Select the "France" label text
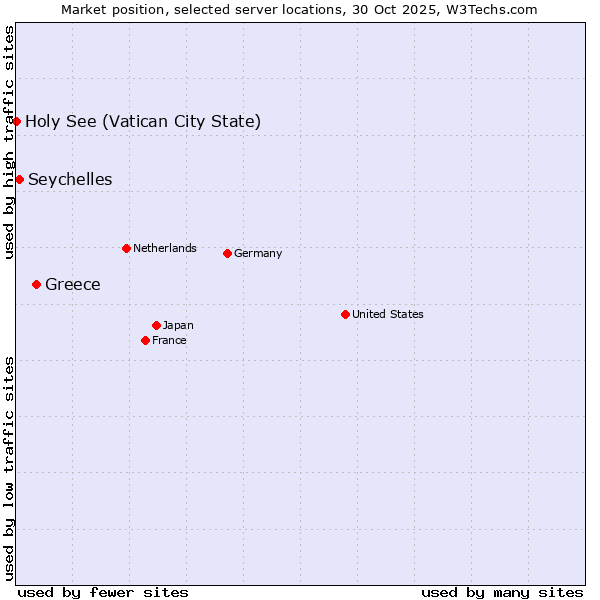Viewport: 600px width, 600px height. point(169,341)
